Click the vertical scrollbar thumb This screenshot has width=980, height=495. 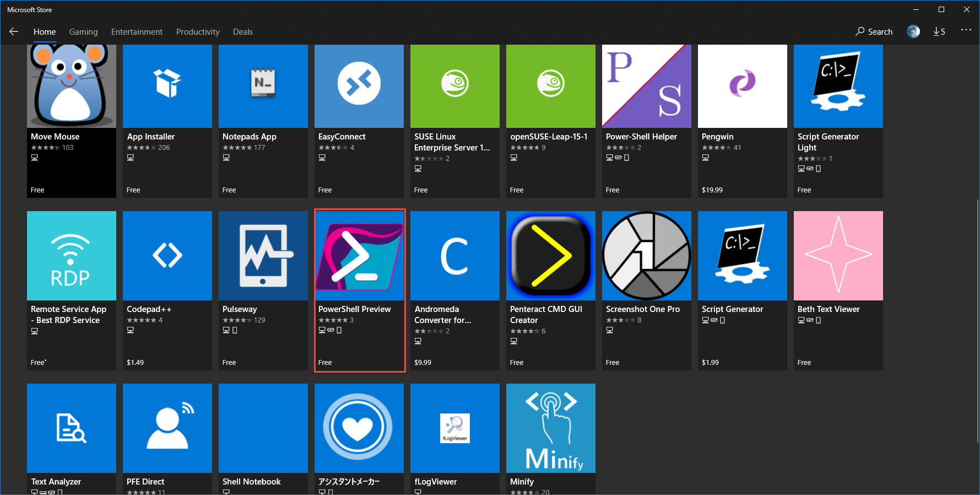tap(978, 320)
